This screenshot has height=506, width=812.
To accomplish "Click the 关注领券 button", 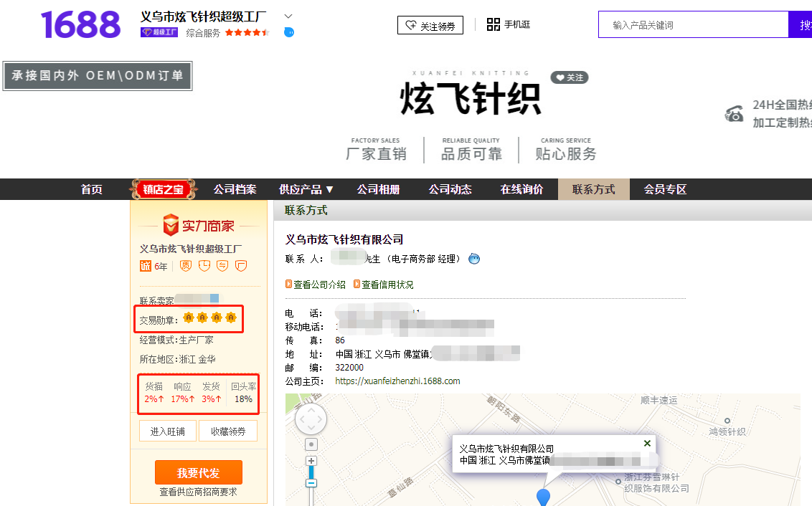I will (x=430, y=25).
